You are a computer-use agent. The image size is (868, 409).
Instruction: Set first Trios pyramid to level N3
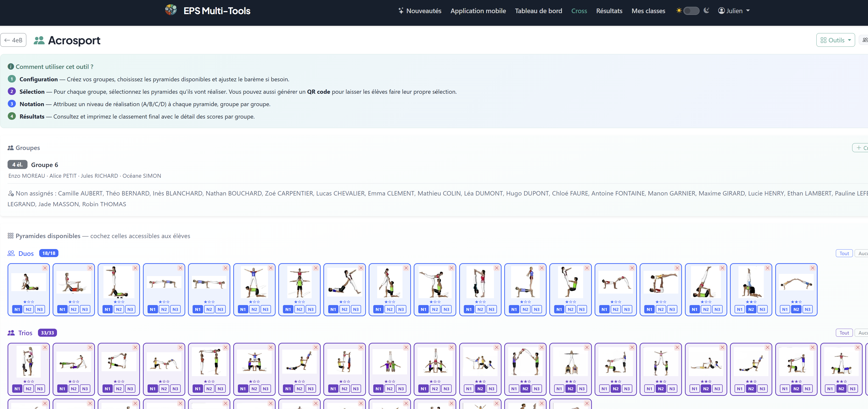coord(40,389)
